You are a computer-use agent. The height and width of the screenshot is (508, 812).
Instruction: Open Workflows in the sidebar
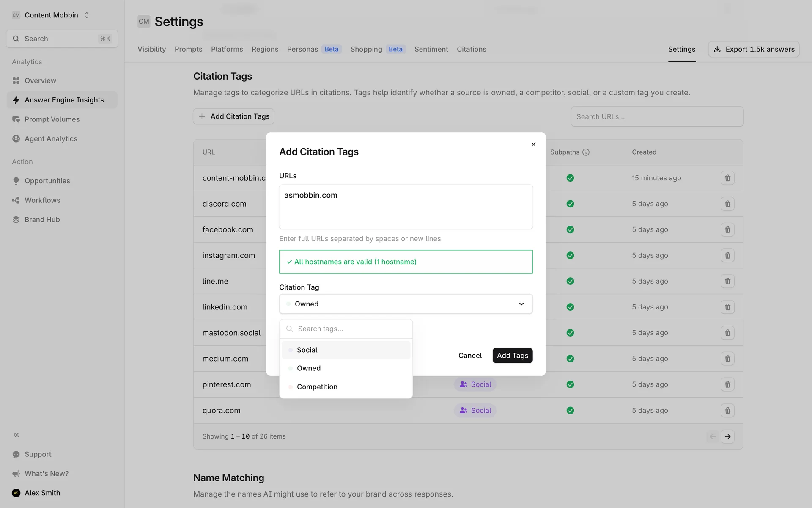[42, 200]
